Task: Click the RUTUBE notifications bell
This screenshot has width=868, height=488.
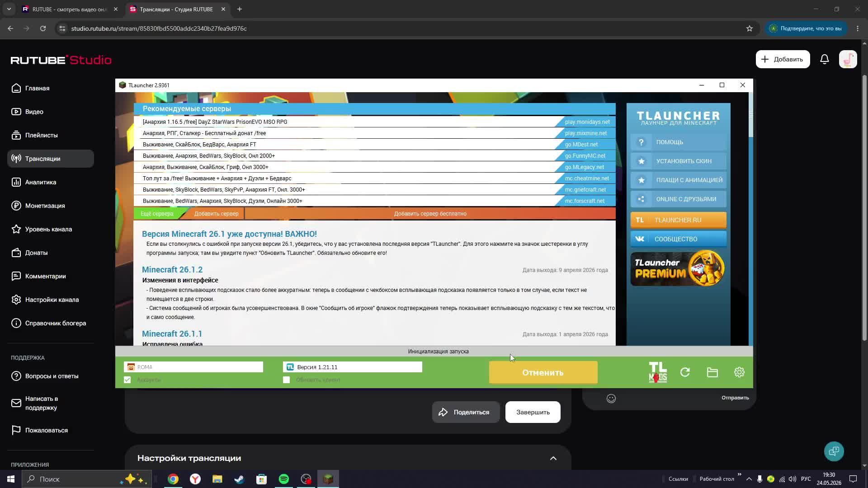Action: pos(825,59)
